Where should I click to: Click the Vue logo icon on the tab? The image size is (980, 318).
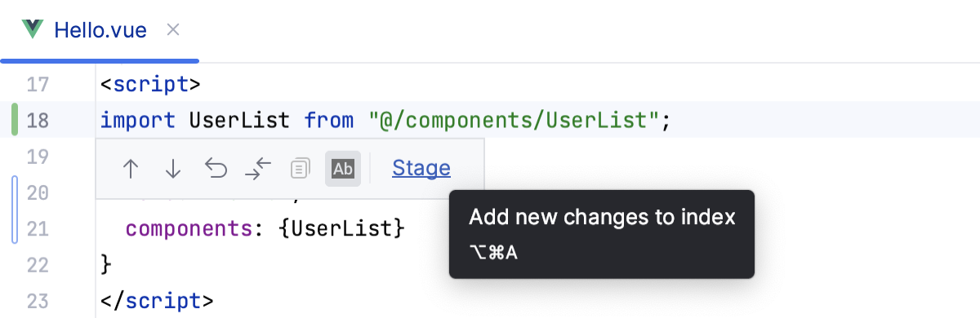(x=33, y=30)
